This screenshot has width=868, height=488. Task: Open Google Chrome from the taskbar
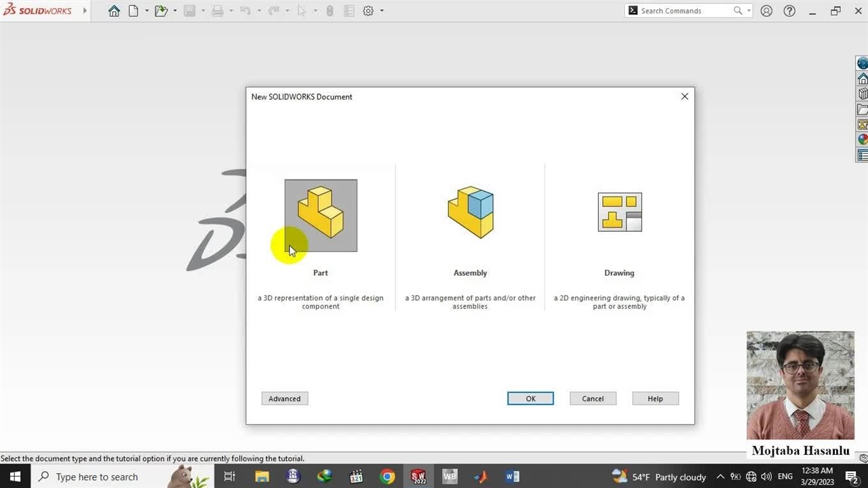(387, 477)
